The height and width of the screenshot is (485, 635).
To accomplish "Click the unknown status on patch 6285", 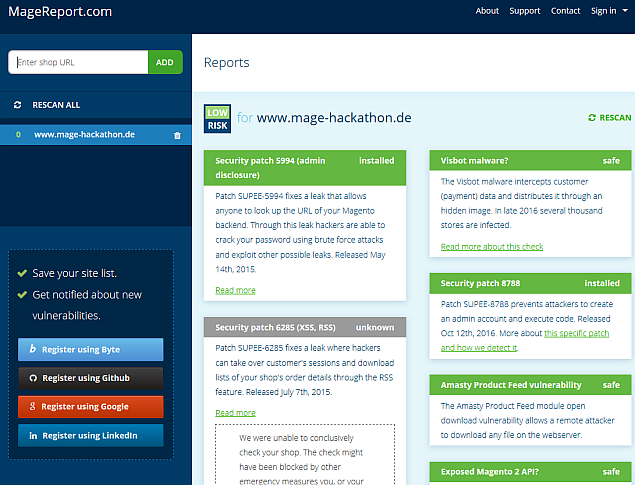I will point(375,327).
